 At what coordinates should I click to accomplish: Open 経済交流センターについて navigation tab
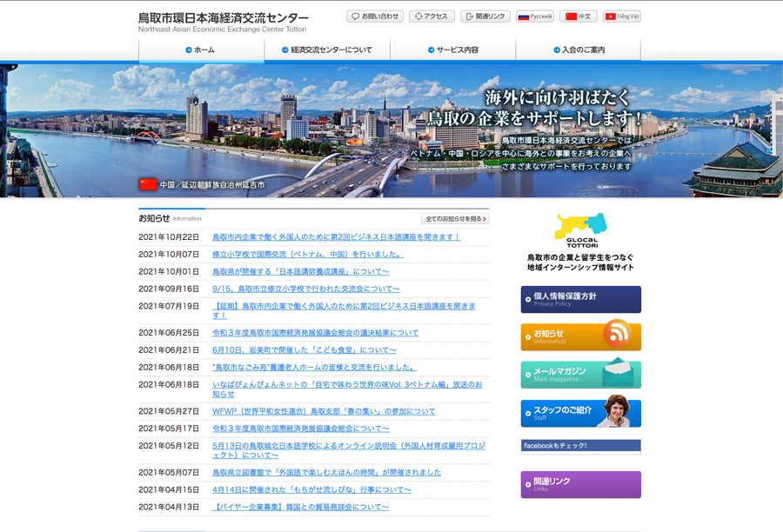coord(327,50)
